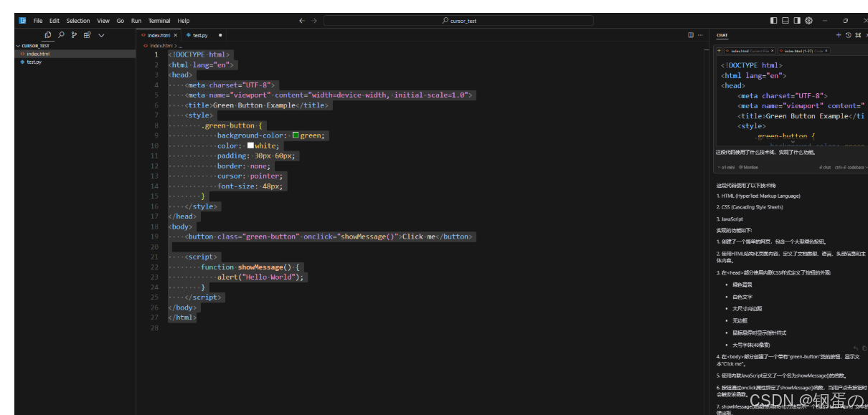Open the Source Control view icon
Image resolution: width=868 pixels, height=415 pixels.
[74, 34]
